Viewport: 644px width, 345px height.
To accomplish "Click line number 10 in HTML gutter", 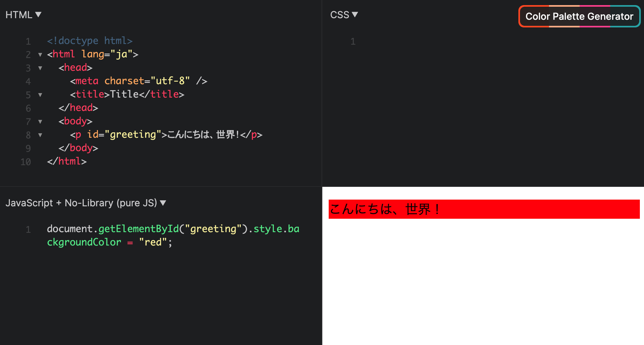I will pos(26,162).
